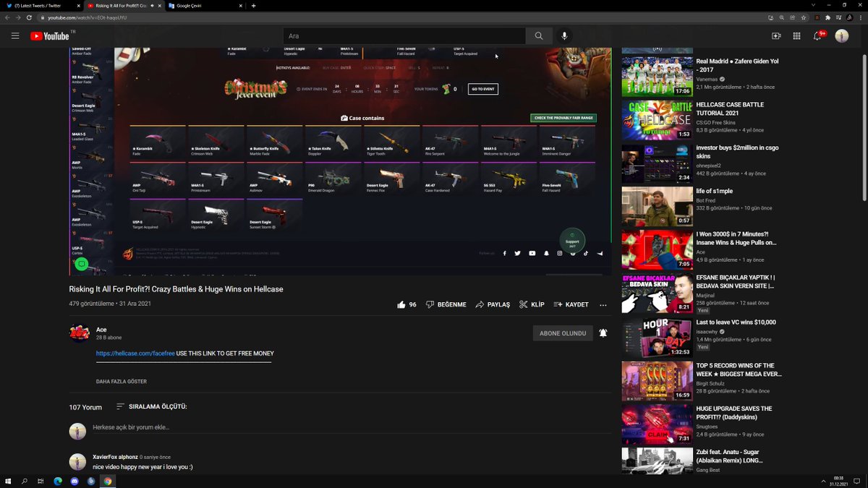Dislike the video via BEĞENME

[446, 304]
